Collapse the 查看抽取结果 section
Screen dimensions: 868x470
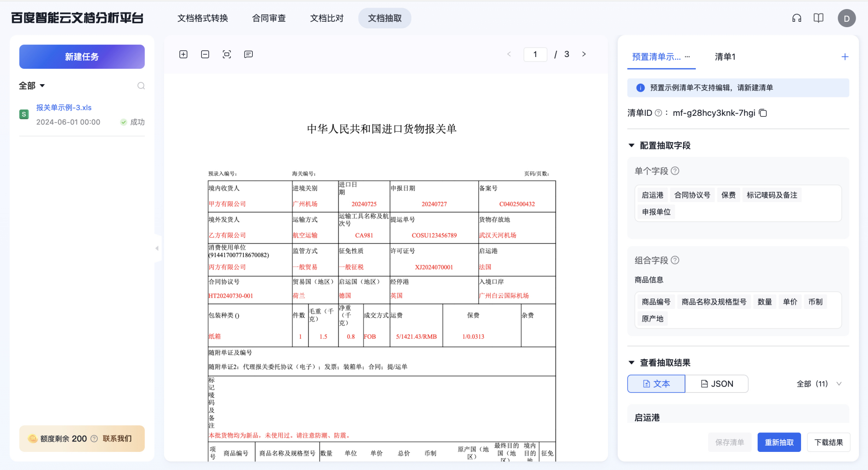[x=632, y=363]
